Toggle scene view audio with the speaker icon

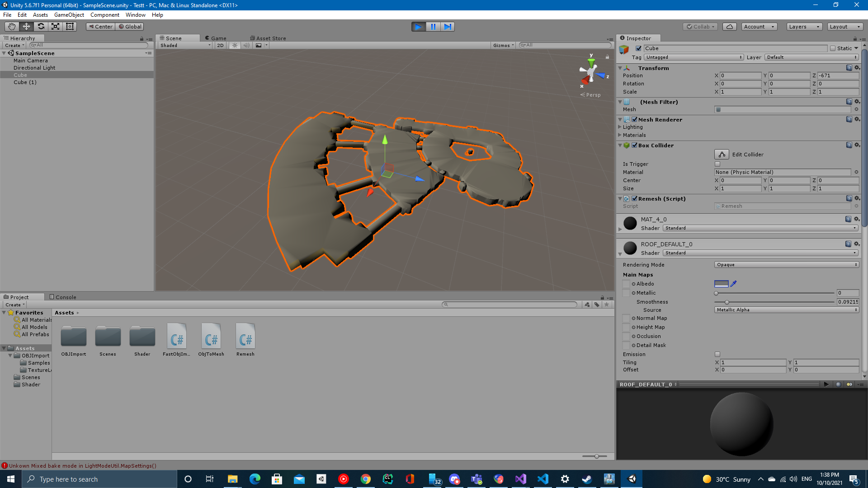246,45
